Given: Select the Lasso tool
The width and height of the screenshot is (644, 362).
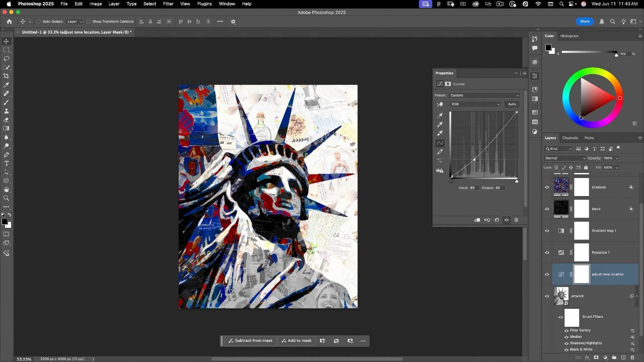Looking at the screenshot, I should pyautogui.click(x=7, y=58).
